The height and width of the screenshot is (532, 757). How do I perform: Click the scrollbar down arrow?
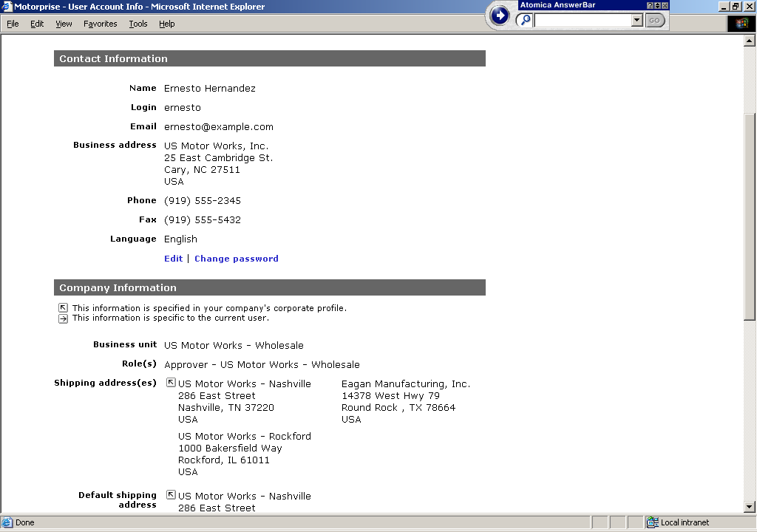click(750, 506)
